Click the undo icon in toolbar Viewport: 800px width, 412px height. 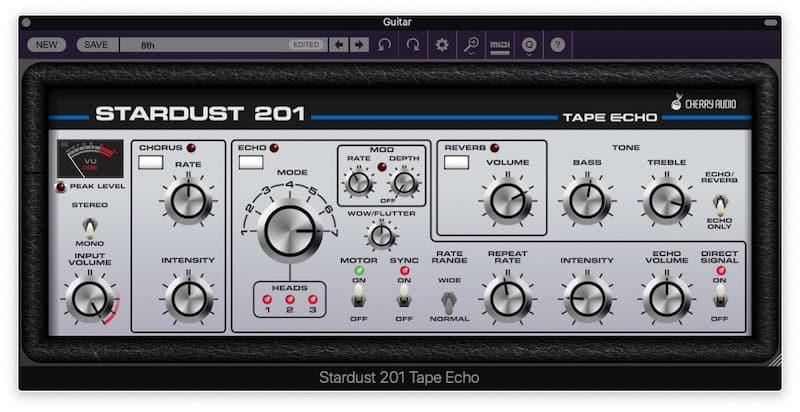click(x=385, y=45)
